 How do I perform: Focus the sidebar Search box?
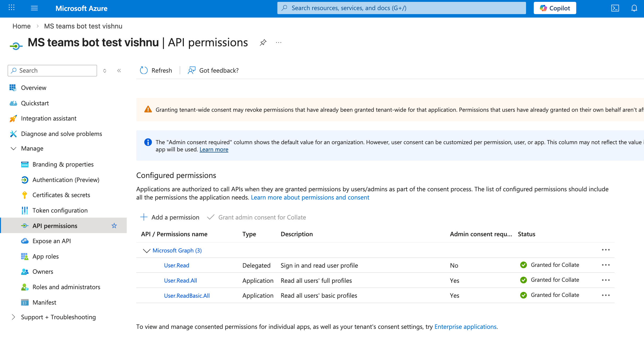(x=52, y=71)
